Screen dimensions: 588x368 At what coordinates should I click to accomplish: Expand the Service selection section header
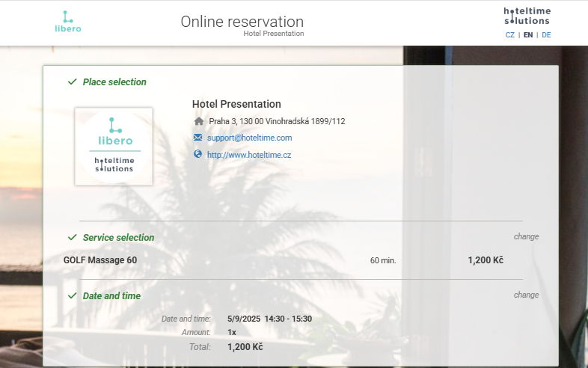tap(118, 238)
